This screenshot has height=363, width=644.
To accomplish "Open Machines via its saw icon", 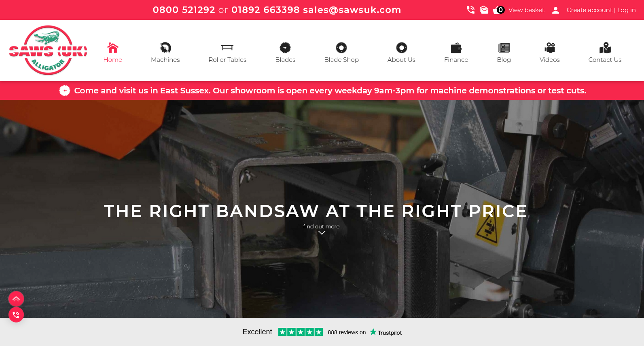I will coord(165,48).
